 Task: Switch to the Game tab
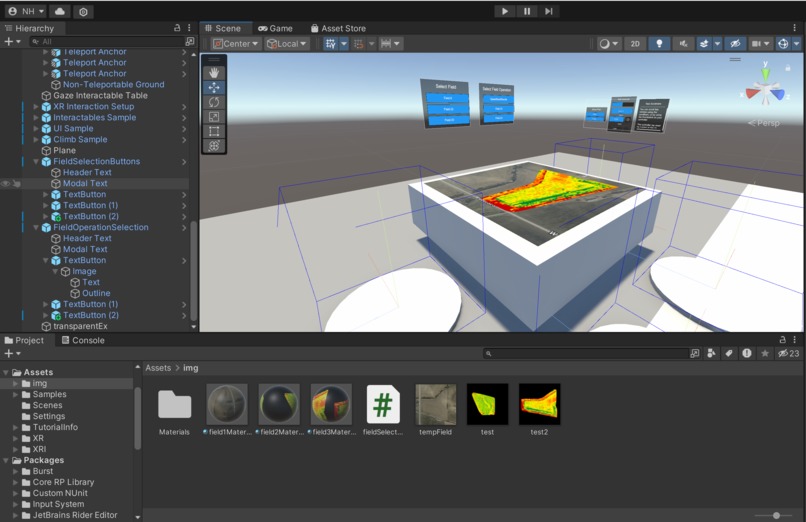click(276, 28)
